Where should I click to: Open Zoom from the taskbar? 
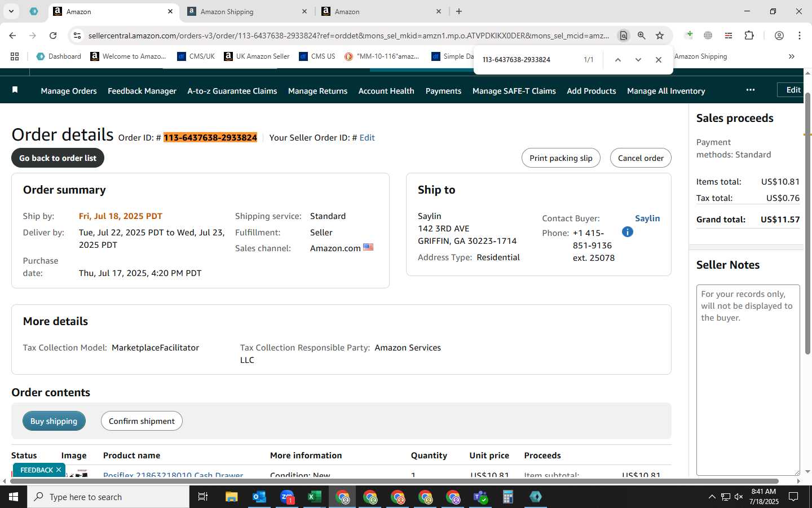[287, 497]
